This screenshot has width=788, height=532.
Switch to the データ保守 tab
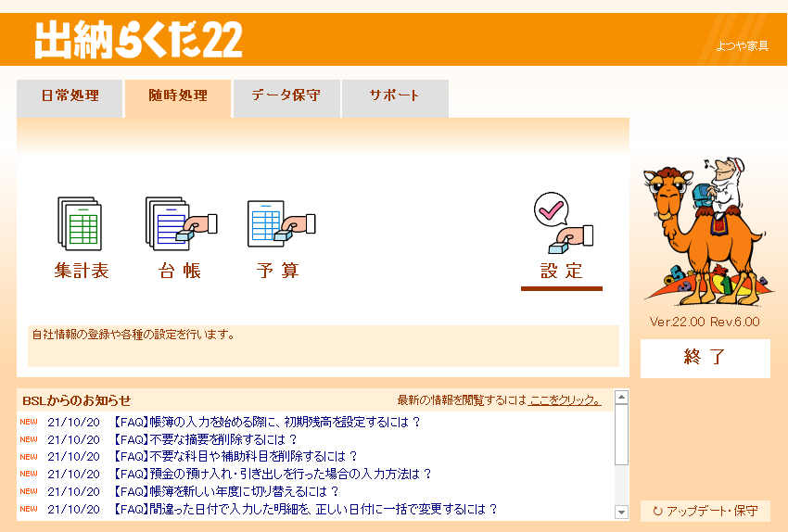pos(286,98)
